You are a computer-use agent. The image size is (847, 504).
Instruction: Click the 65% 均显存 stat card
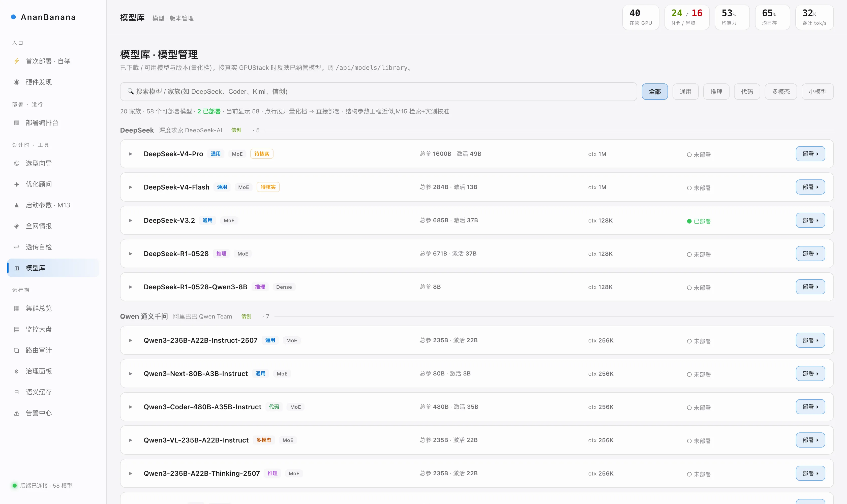pos(772,17)
